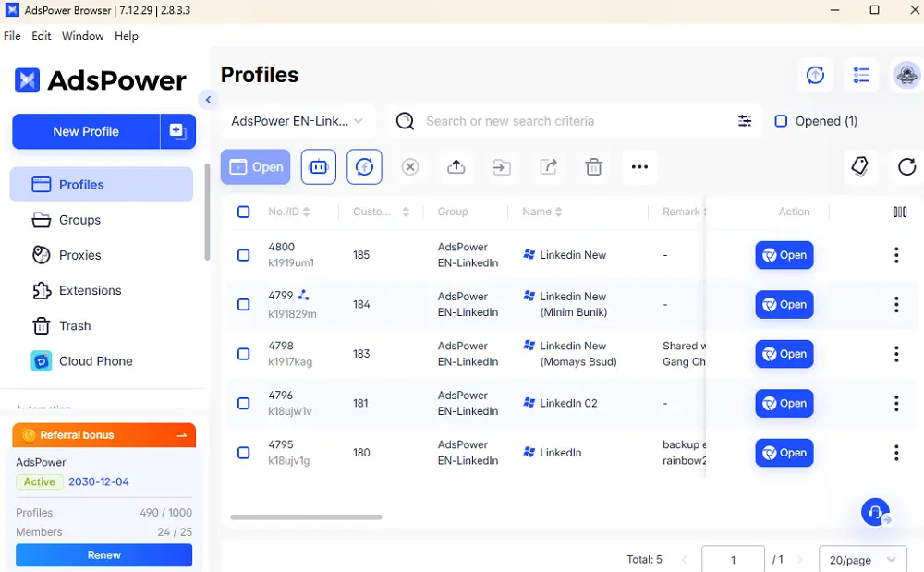924x572 pixels.
Task: Collapse the left sidebar with the chevron
Action: (x=208, y=100)
